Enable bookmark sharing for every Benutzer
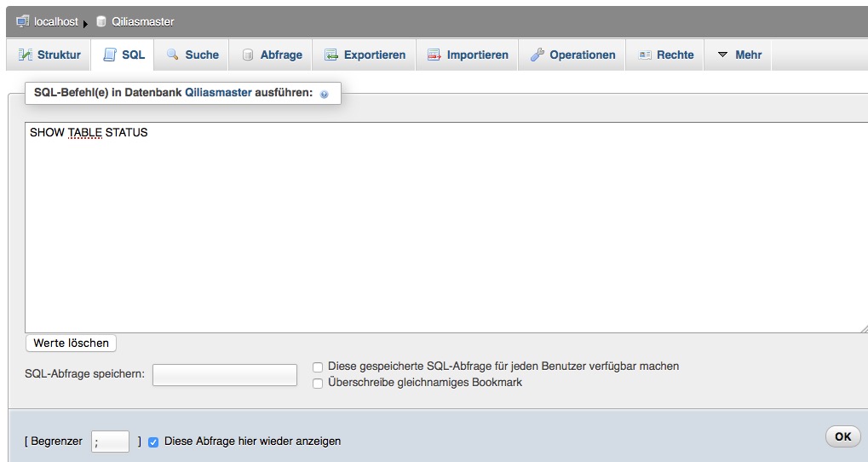 click(x=318, y=367)
